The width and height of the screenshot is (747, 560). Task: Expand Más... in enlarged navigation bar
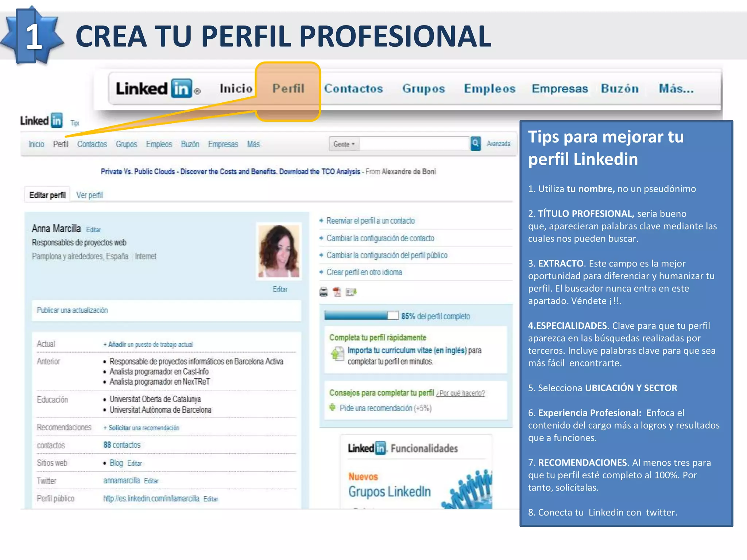point(676,89)
